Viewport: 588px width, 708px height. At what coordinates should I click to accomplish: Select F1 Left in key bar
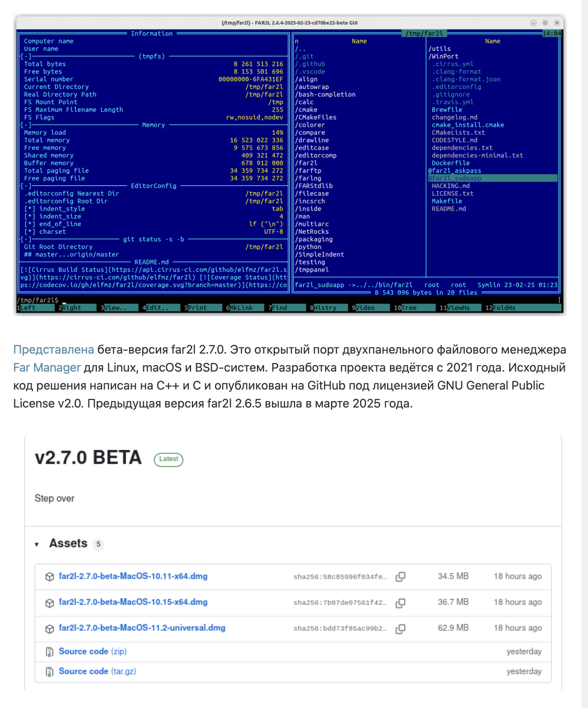36,308
